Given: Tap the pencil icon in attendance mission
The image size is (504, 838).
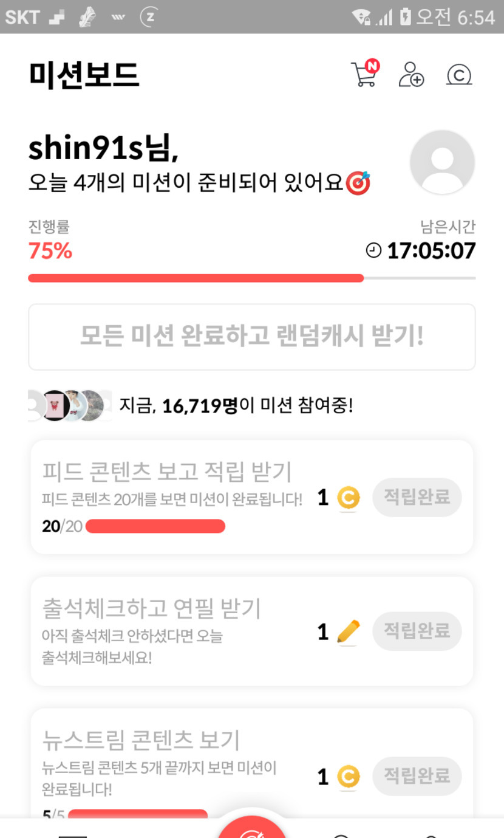Looking at the screenshot, I should (x=348, y=632).
